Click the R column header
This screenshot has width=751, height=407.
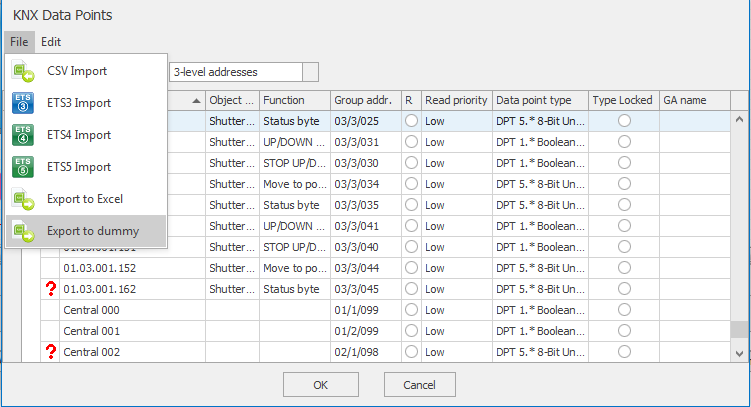(411, 100)
